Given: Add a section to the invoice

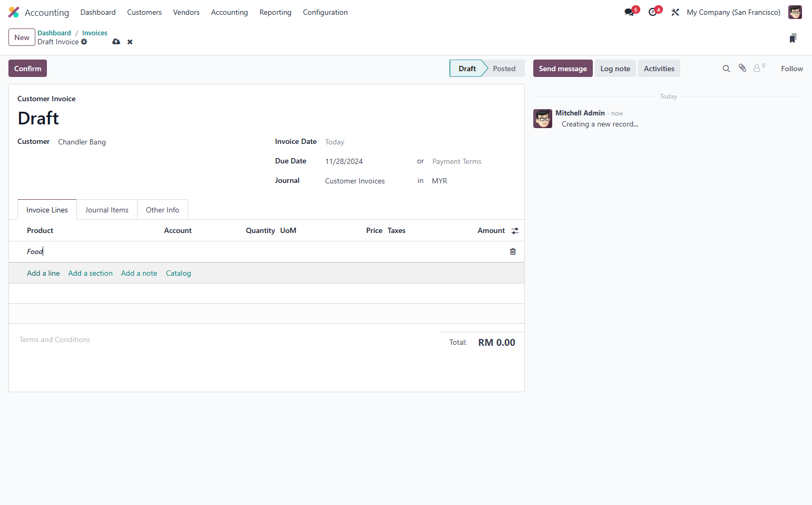Looking at the screenshot, I should click(90, 273).
